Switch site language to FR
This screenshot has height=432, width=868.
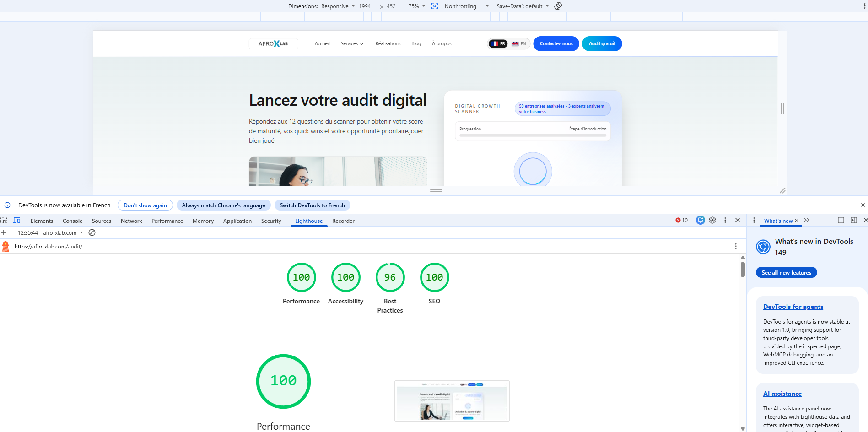click(x=498, y=43)
